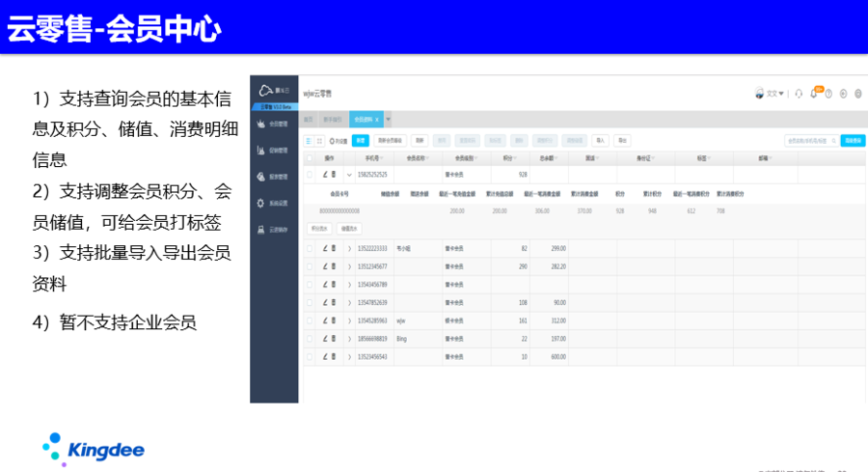Open notifications bell with 99+ badge
Screen dimensions: 868x472
pyautogui.click(x=814, y=93)
